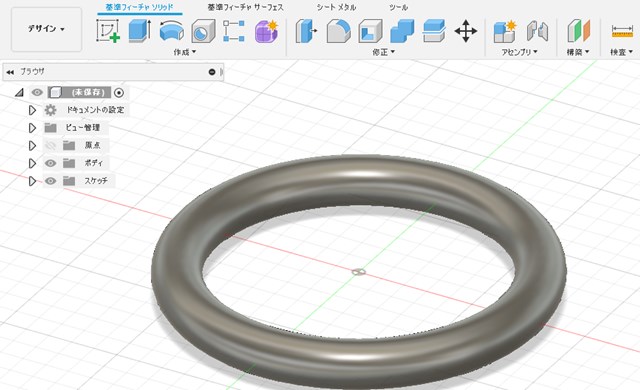Collapse the ブラウザ panel using double arrows
The image size is (640, 390).
coord(10,72)
